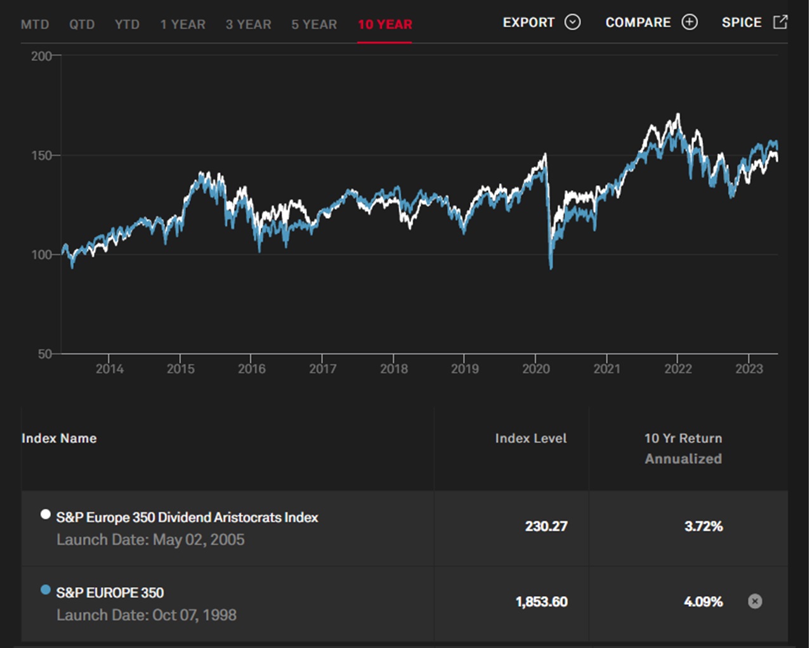Click the 2015 x-axis year label

pyautogui.click(x=181, y=369)
